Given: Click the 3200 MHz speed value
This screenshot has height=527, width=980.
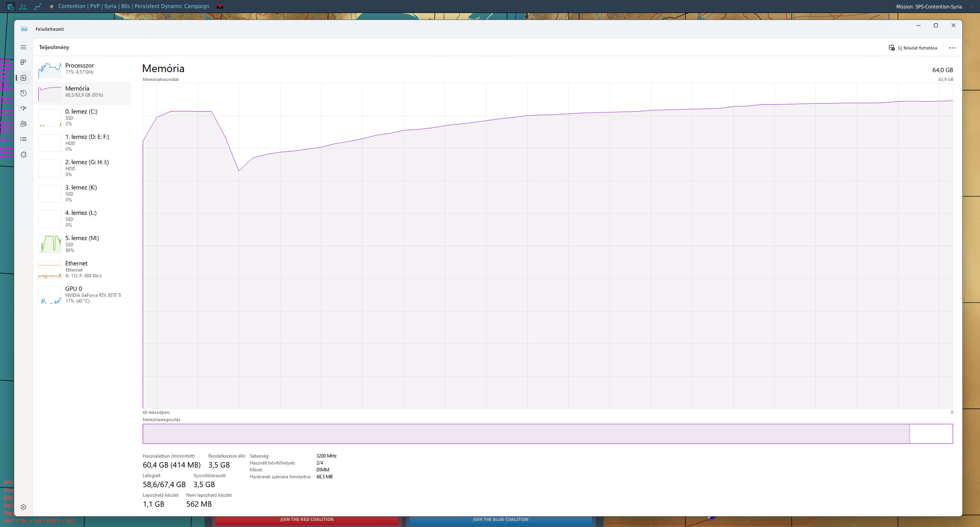Looking at the screenshot, I should pos(326,456).
